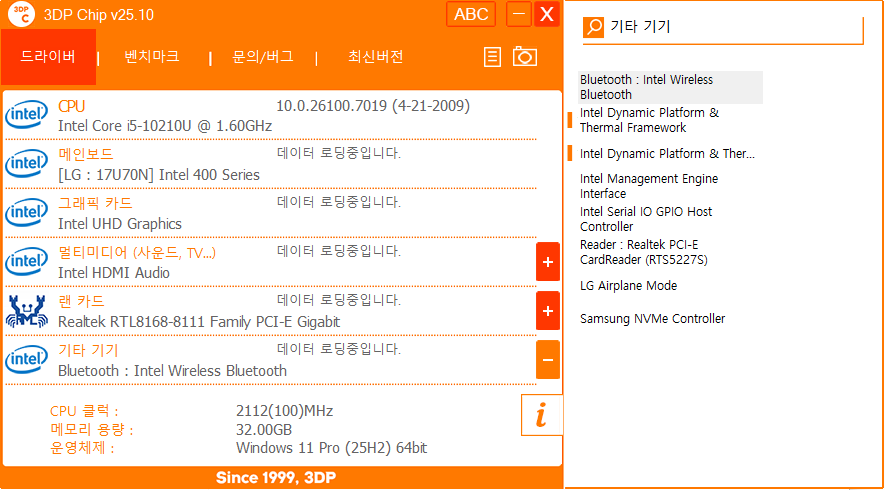Take a screenshot with camera icon
885x490 pixels.
[525, 56]
